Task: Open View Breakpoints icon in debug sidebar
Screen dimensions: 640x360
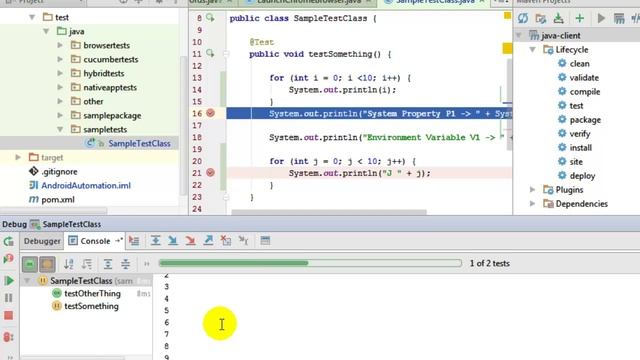Action: coord(9,337)
